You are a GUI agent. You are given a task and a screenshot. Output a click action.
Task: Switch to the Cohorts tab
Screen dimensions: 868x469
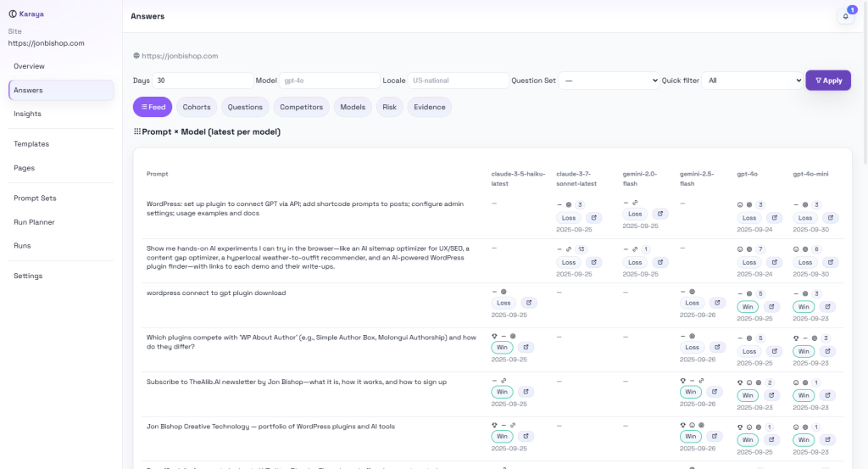pyautogui.click(x=197, y=107)
